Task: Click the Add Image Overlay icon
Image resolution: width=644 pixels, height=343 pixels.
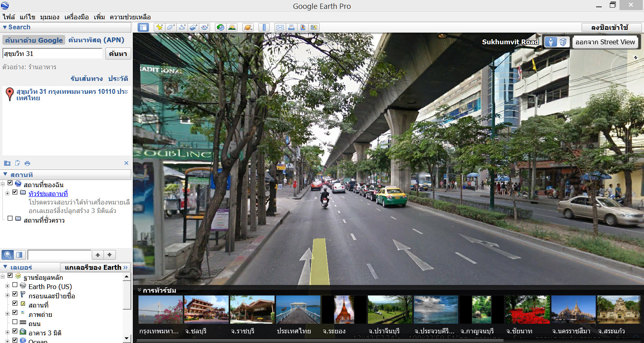Action: [x=194, y=27]
